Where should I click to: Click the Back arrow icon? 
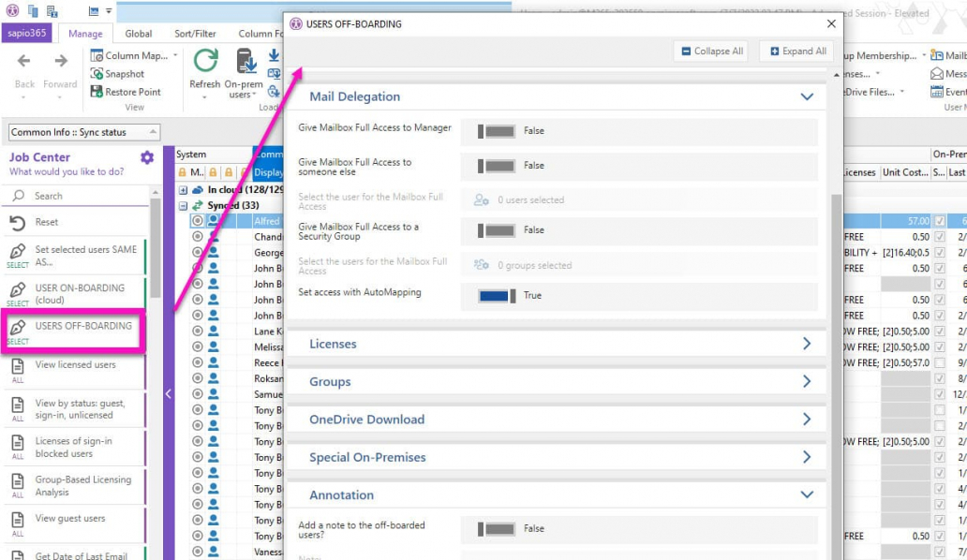pyautogui.click(x=24, y=61)
